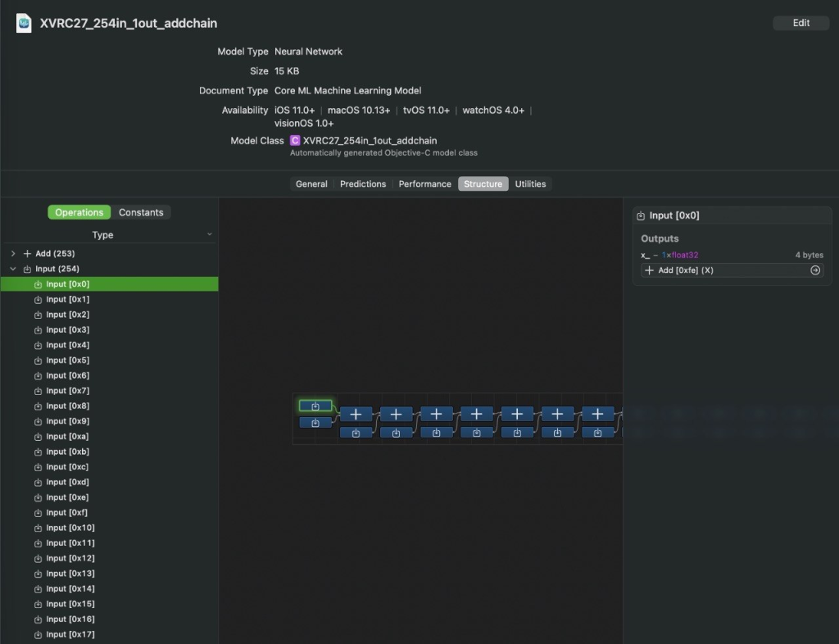
Task: Select the Input [0x15] row
Action: pyautogui.click(x=109, y=605)
